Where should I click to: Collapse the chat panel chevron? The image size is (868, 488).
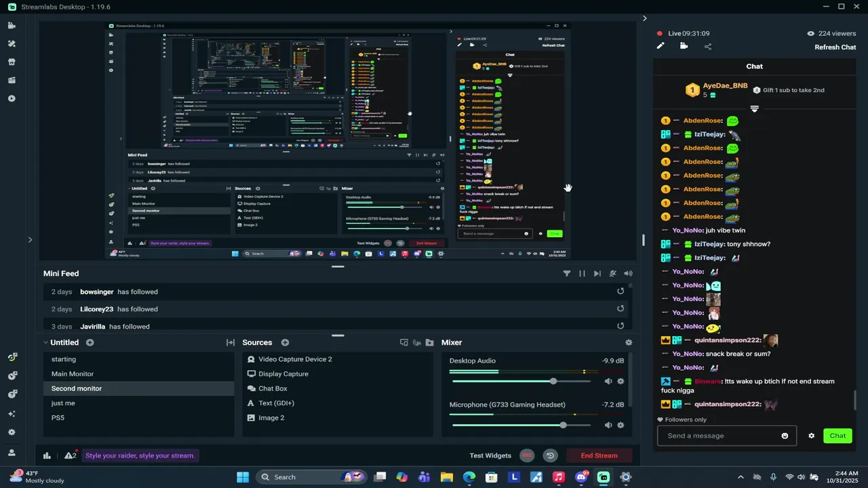pos(645,18)
